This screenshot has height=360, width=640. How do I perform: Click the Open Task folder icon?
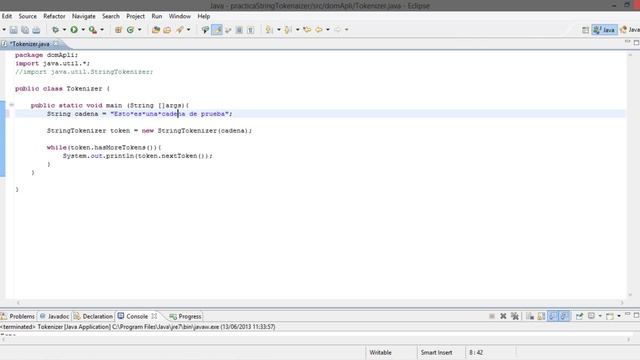(167, 30)
